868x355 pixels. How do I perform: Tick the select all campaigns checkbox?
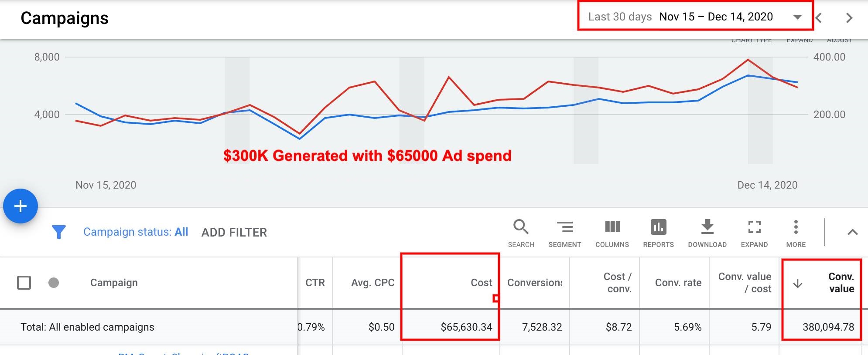pyautogui.click(x=24, y=283)
